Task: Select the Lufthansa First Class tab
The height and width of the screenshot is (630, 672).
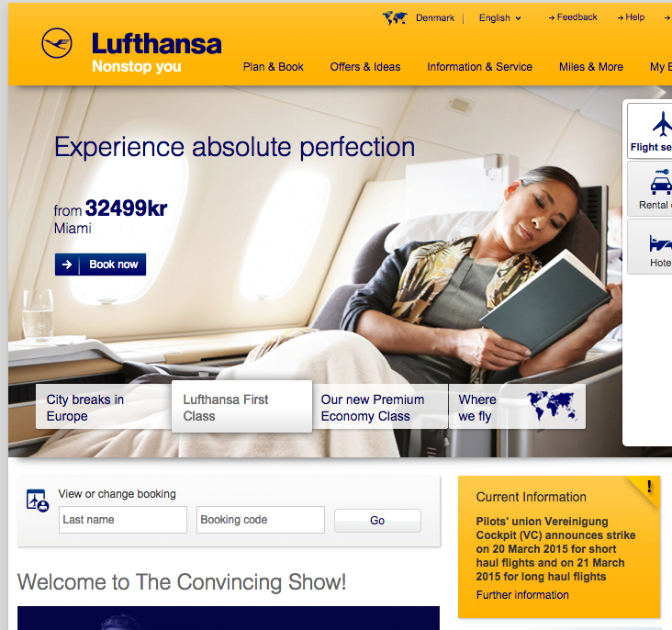Action: pyautogui.click(x=241, y=407)
